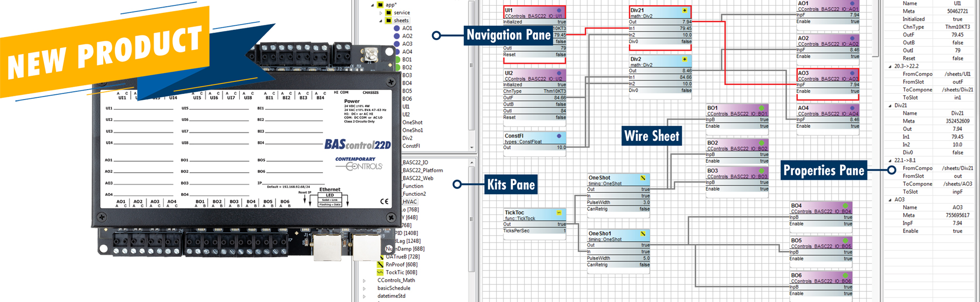This screenshot has width=980, height=302.
Task: Click the yellow plus icon on Div21 block
Action: (x=684, y=10)
